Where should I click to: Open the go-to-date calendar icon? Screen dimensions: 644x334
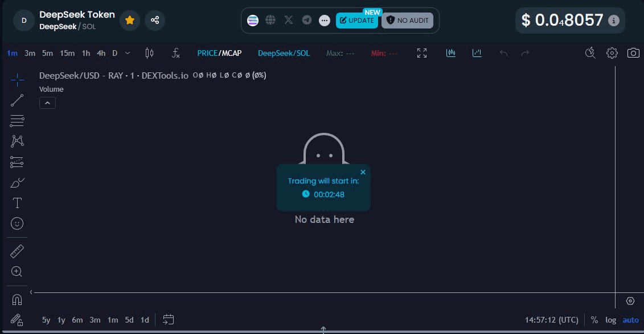[x=169, y=319]
